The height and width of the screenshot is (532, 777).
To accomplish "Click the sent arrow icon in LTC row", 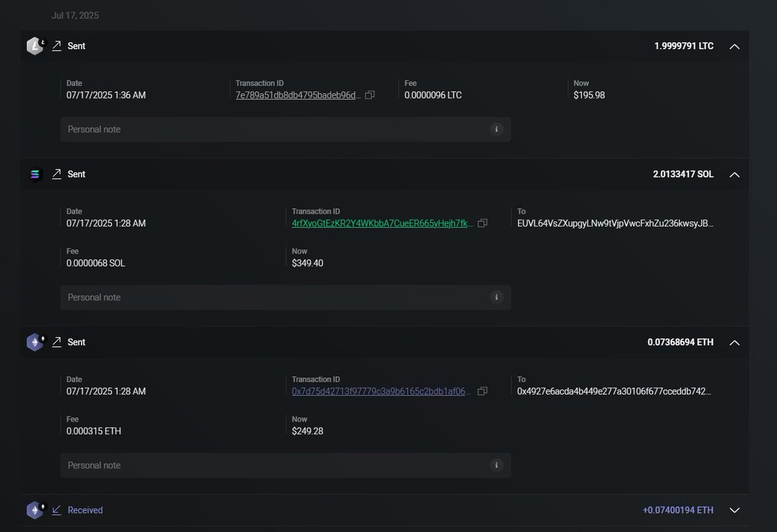I will (x=57, y=46).
